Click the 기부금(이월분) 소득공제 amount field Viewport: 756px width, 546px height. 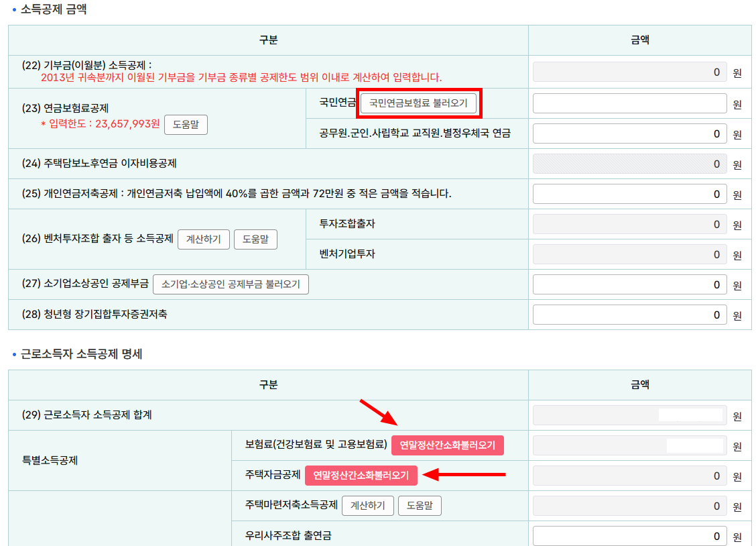pyautogui.click(x=630, y=72)
